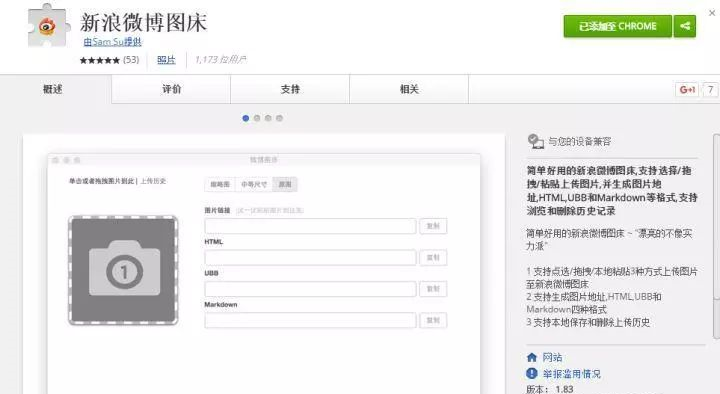This screenshot has width=720, height=394.
Task: Click the G+1 count of 7
Action: pyautogui.click(x=710, y=90)
